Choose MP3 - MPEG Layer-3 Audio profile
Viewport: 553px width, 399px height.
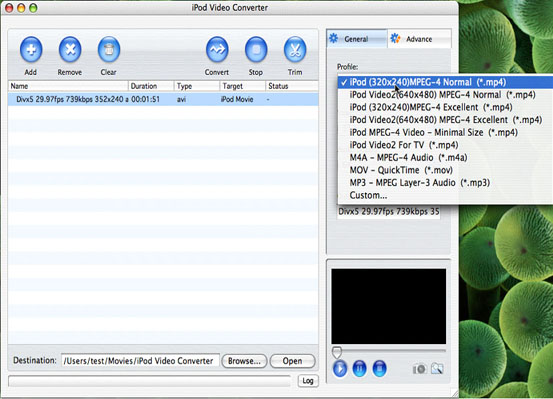point(445,183)
